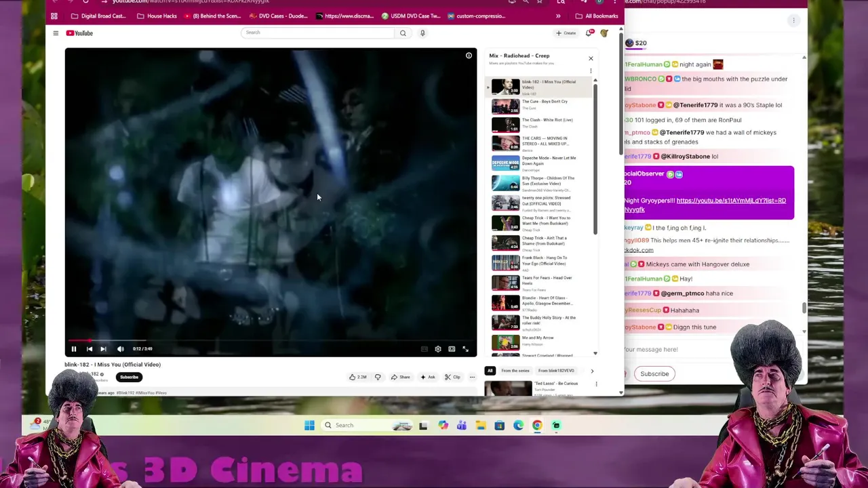Open the All Bookmarks folder
The width and height of the screenshot is (868, 488).
(597, 16)
